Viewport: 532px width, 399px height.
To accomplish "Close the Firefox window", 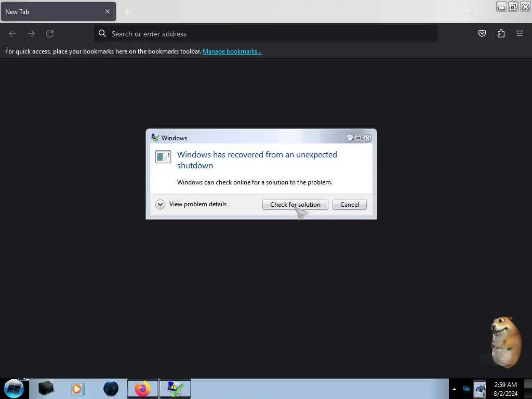I will (x=525, y=6).
